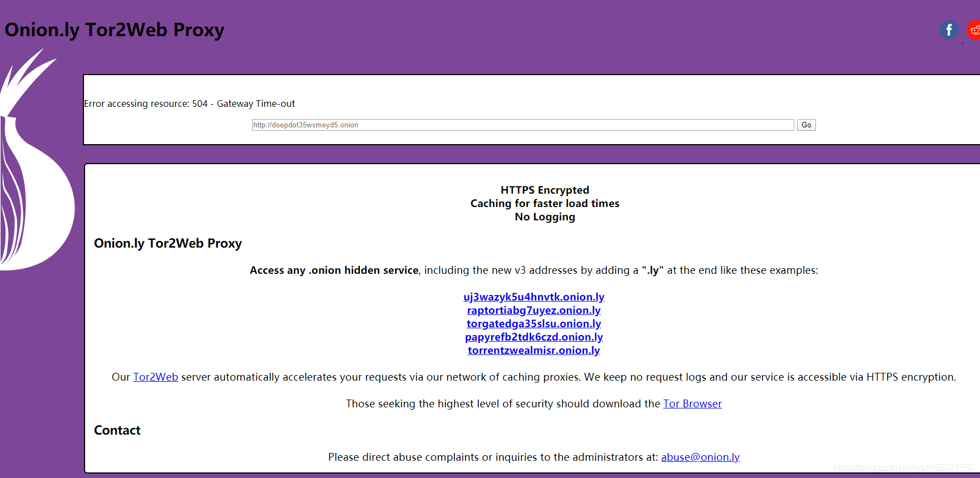The width and height of the screenshot is (980, 478).
Task: Click the Access any .onion hidden service text
Action: pyautogui.click(x=334, y=270)
